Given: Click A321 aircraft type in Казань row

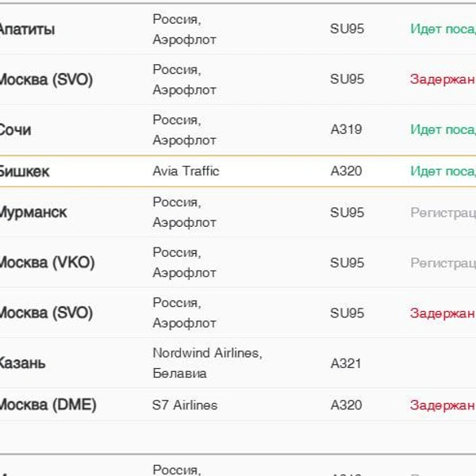Looking at the screenshot, I should pyautogui.click(x=346, y=363).
